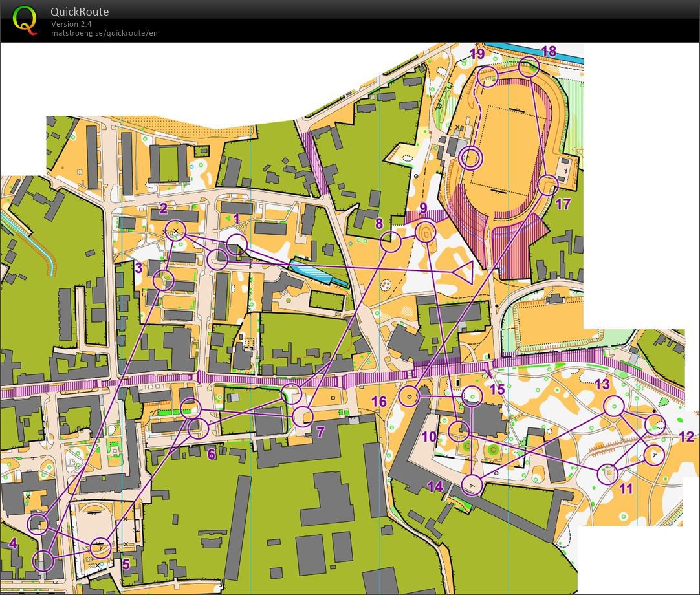Click the control number 1 label
Screen dimensions: 700x595
tap(237, 219)
